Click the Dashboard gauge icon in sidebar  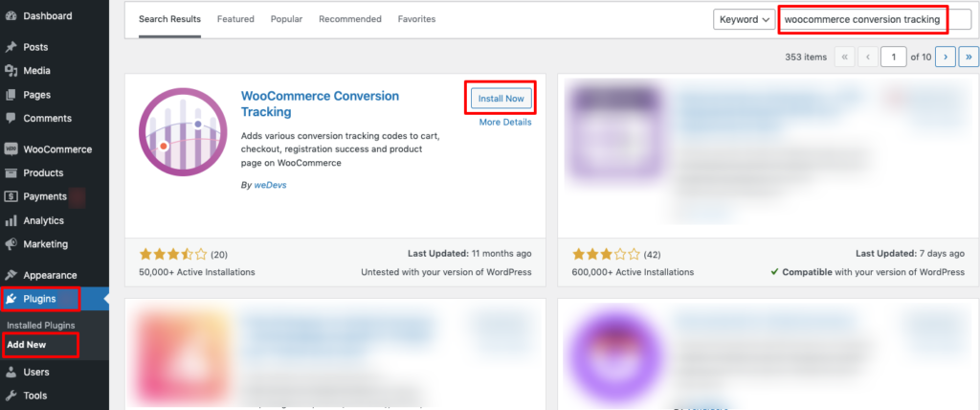[x=11, y=15]
